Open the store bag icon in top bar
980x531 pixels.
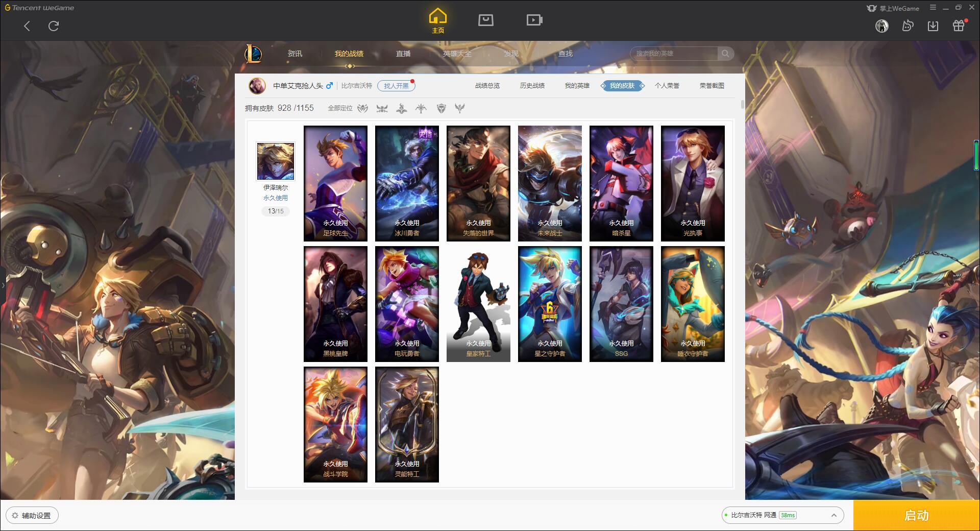[x=485, y=20]
